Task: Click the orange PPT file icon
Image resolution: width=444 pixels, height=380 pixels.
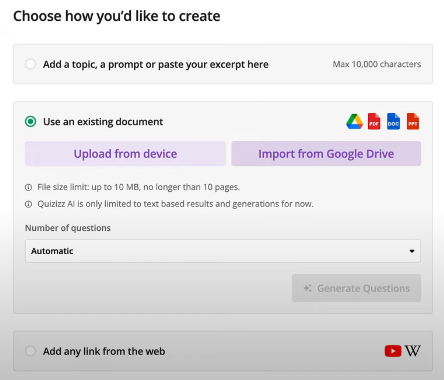Action: 413,121
